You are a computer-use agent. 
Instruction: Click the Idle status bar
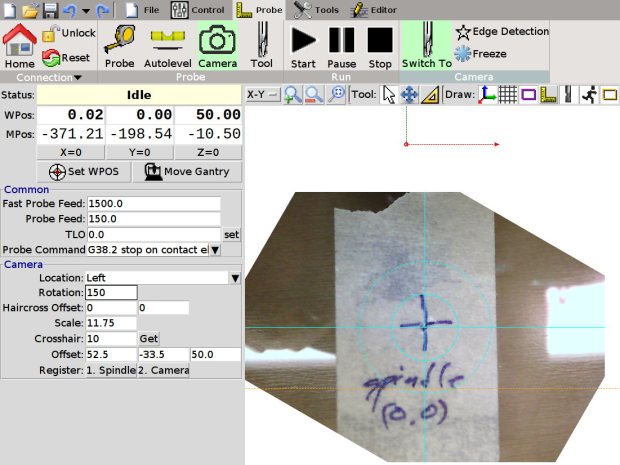[139, 95]
